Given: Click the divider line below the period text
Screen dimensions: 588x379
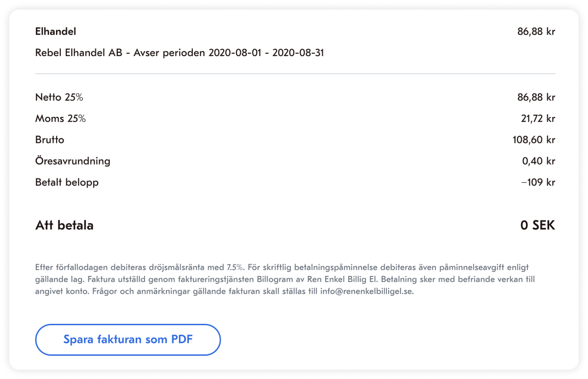Looking at the screenshot, I should 295,74.
